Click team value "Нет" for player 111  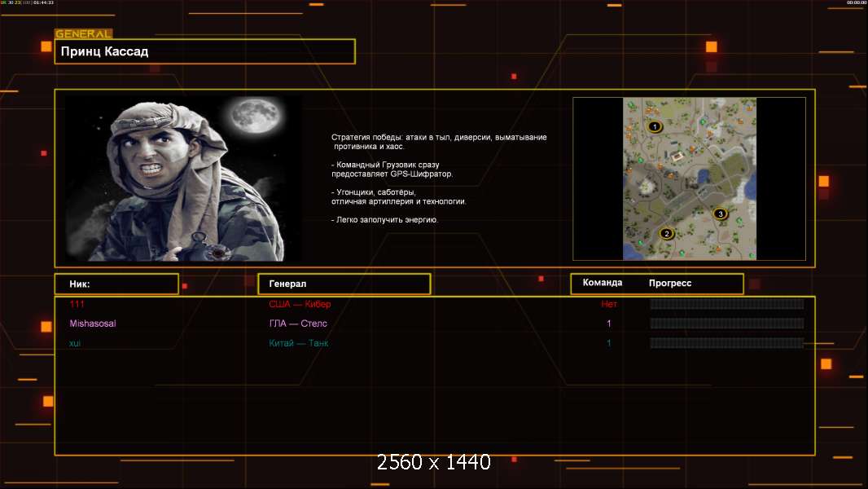point(609,304)
